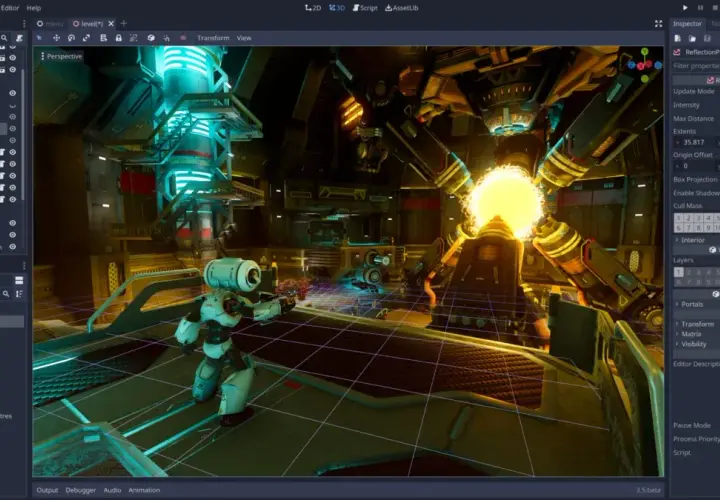Image resolution: width=720 pixels, height=500 pixels.
Task: Click the attach script icon in scene dock
Action: pos(19,38)
